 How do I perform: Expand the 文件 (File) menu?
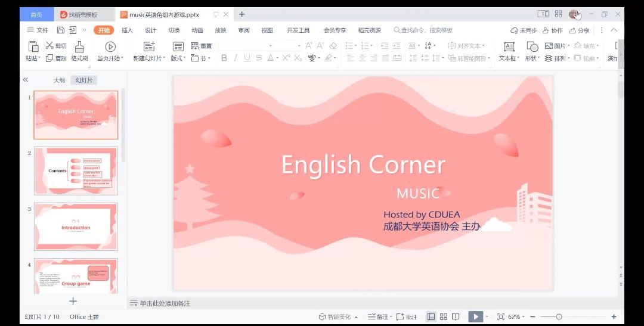(x=38, y=30)
